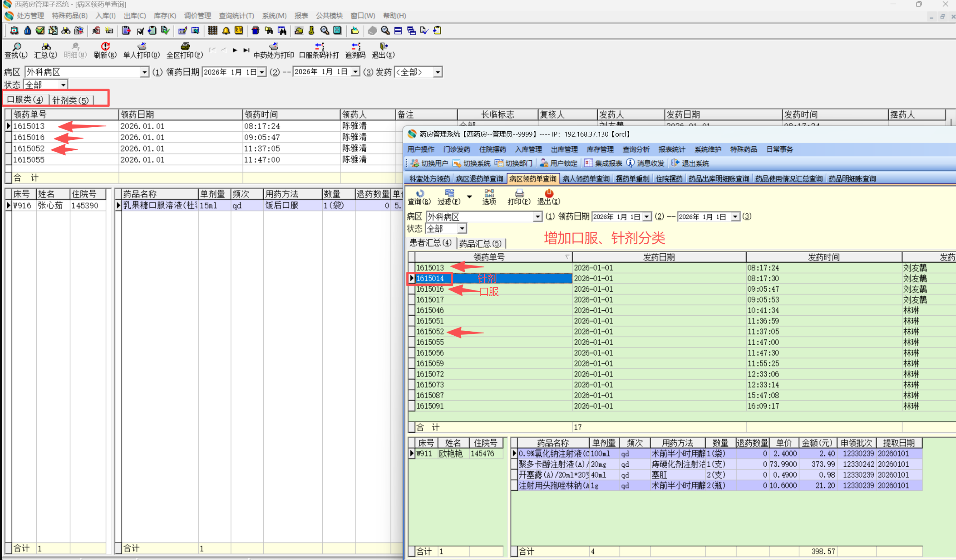The height and width of the screenshot is (560, 956).
Task: Open 发药 <全部> dropdown
Action: coord(438,72)
